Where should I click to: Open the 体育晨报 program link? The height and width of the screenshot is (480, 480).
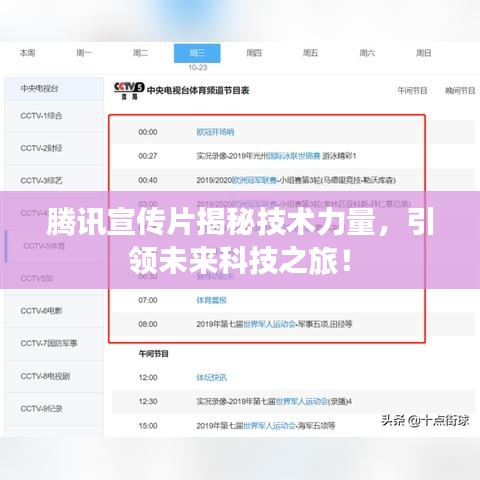(x=211, y=300)
